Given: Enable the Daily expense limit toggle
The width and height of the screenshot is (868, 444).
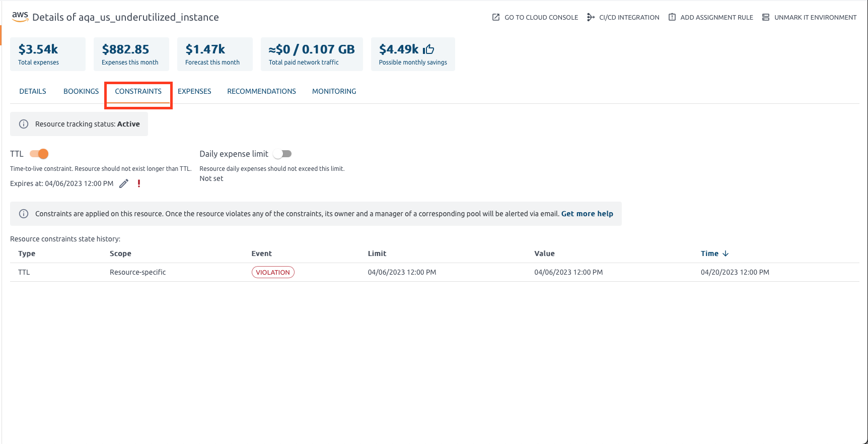Looking at the screenshot, I should 282,154.
